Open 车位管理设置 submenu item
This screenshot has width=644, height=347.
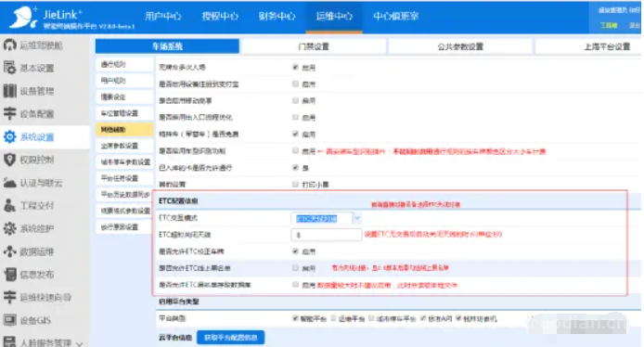click(124, 113)
